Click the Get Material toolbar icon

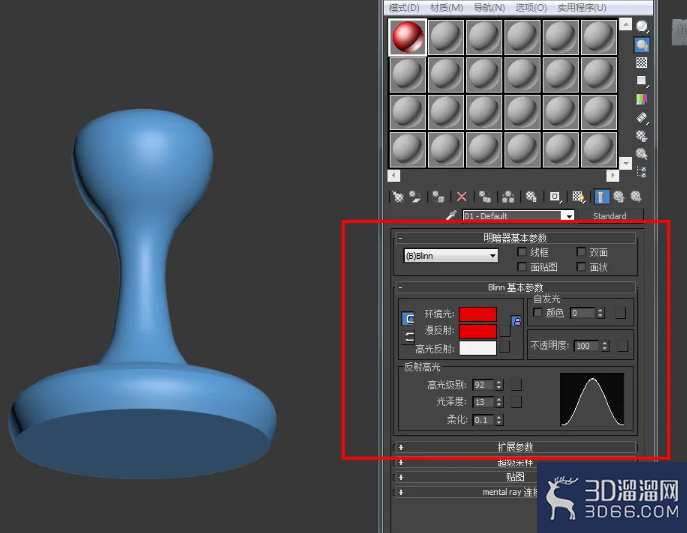(x=397, y=197)
